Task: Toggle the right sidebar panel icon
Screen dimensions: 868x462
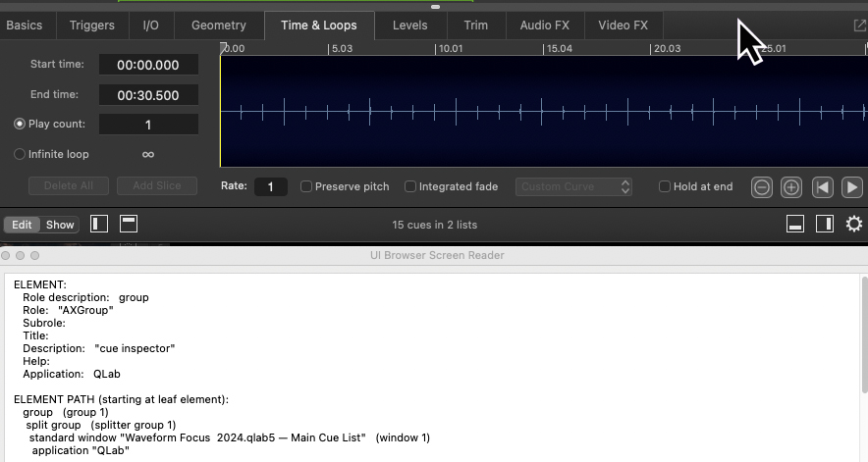Action: pos(825,225)
